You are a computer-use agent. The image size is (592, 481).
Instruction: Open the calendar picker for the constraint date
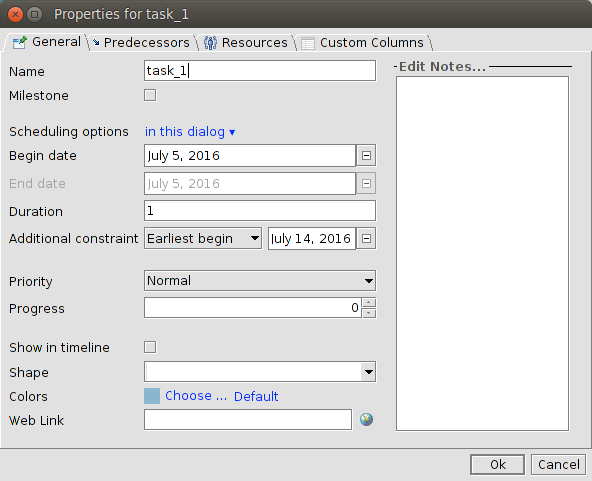point(366,239)
